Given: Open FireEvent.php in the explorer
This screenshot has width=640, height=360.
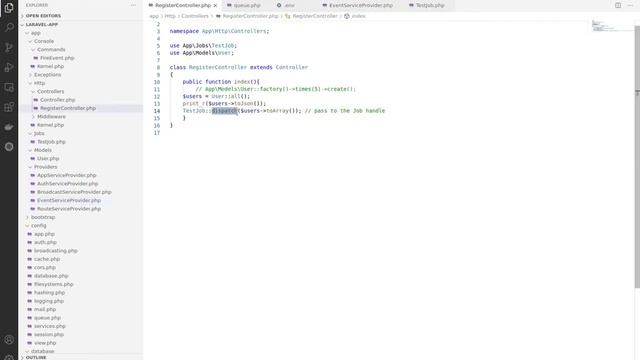Looking at the screenshot, I should 57,58.
